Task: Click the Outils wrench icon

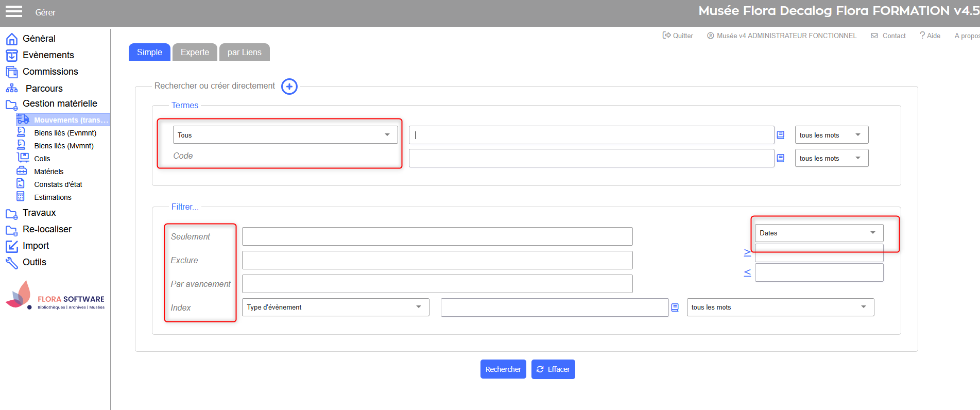Action: pyautogui.click(x=12, y=263)
